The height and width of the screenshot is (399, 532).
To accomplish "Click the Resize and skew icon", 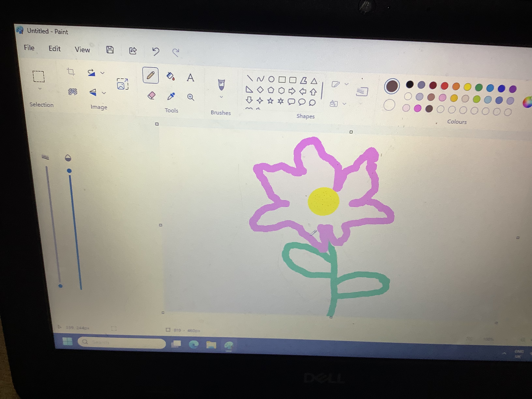I will (x=123, y=84).
